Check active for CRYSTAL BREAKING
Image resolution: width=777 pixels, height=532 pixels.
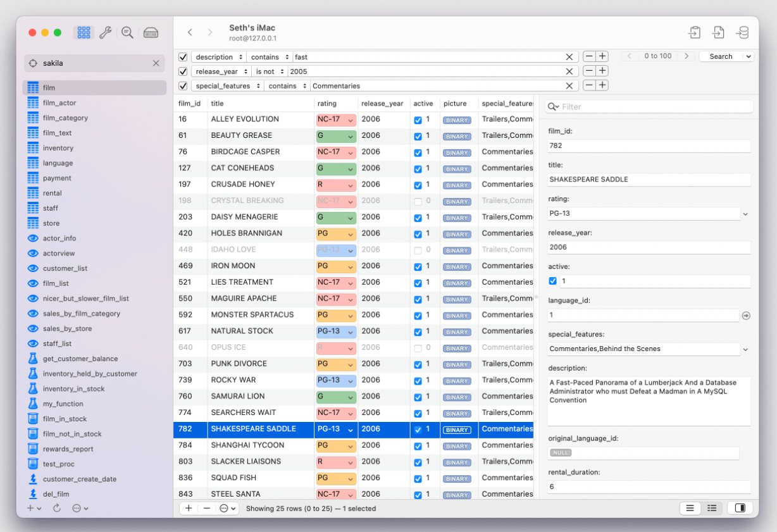click(418, 201)
